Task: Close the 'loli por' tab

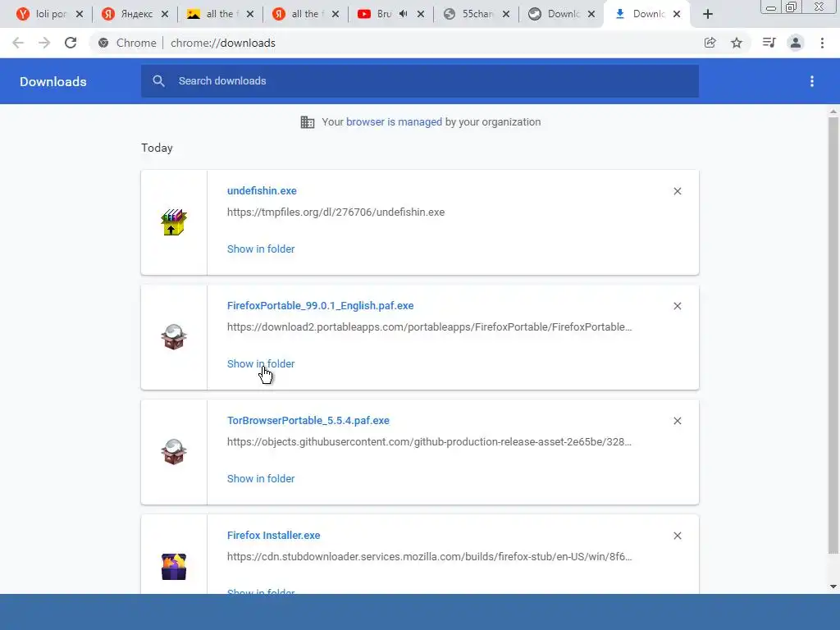Action: click(x=80, y=14)
